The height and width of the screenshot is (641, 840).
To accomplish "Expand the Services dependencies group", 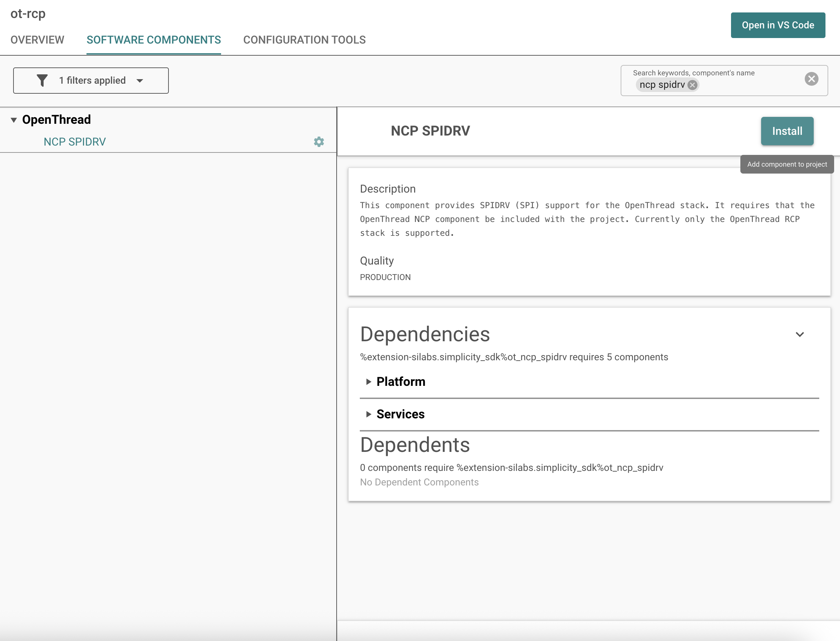I will tap(368, 414).
